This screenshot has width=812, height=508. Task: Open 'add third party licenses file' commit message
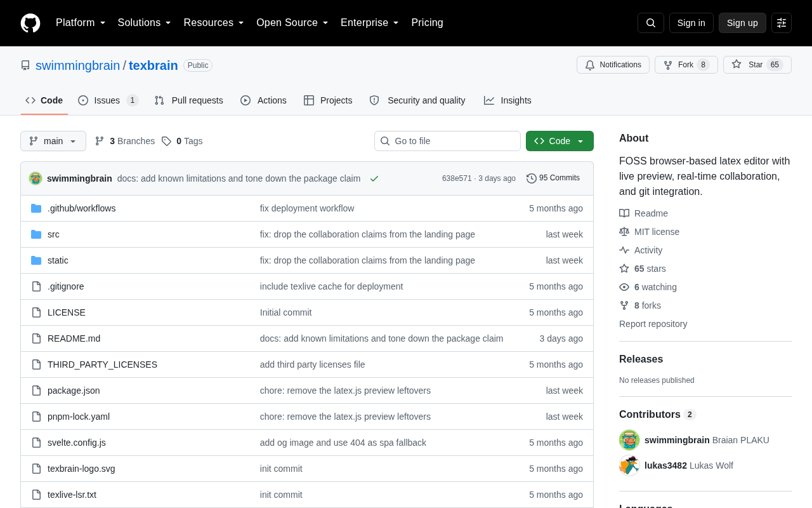click(313, 364)
